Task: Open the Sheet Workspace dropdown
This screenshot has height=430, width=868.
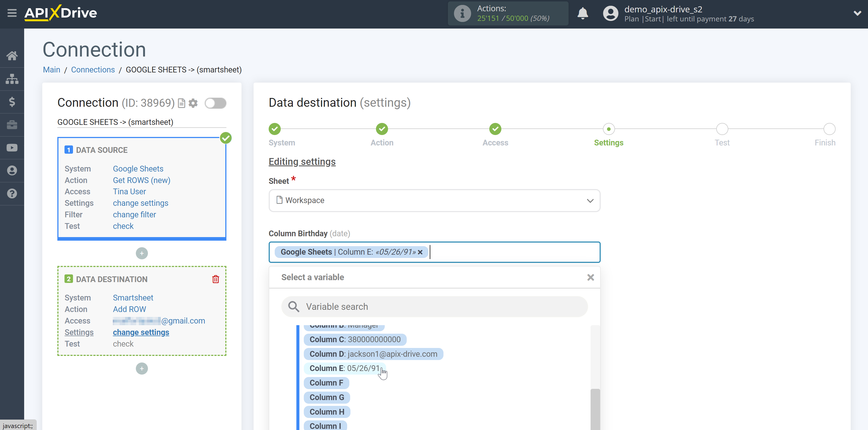Action: coord(434,201)
